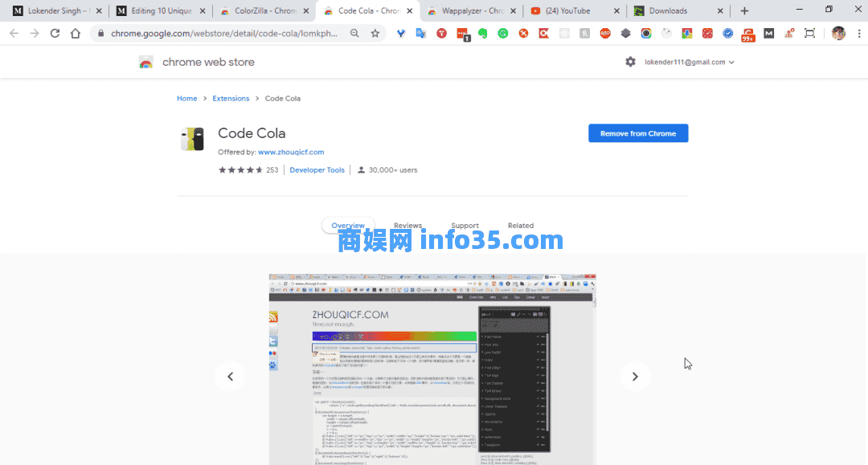Click the Code Cola screenshot preview
Image resolution: width=868 pixels, height=465 pixels.
[432, 369]
